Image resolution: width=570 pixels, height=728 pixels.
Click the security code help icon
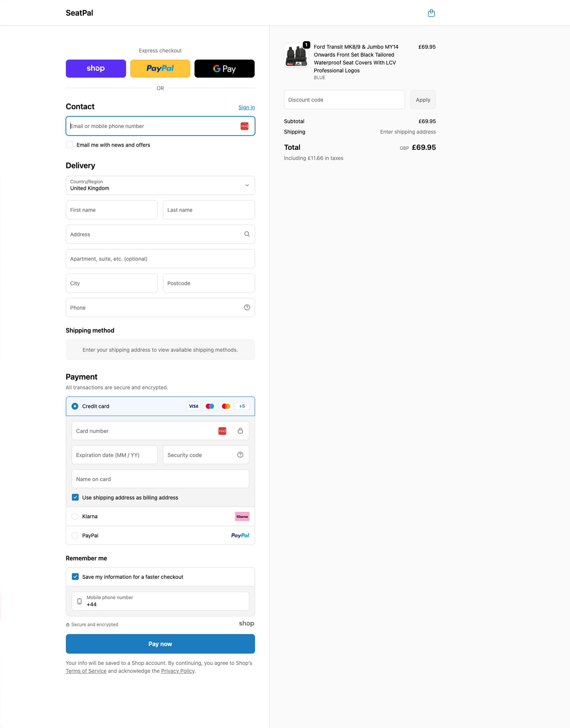coord(240,455)
